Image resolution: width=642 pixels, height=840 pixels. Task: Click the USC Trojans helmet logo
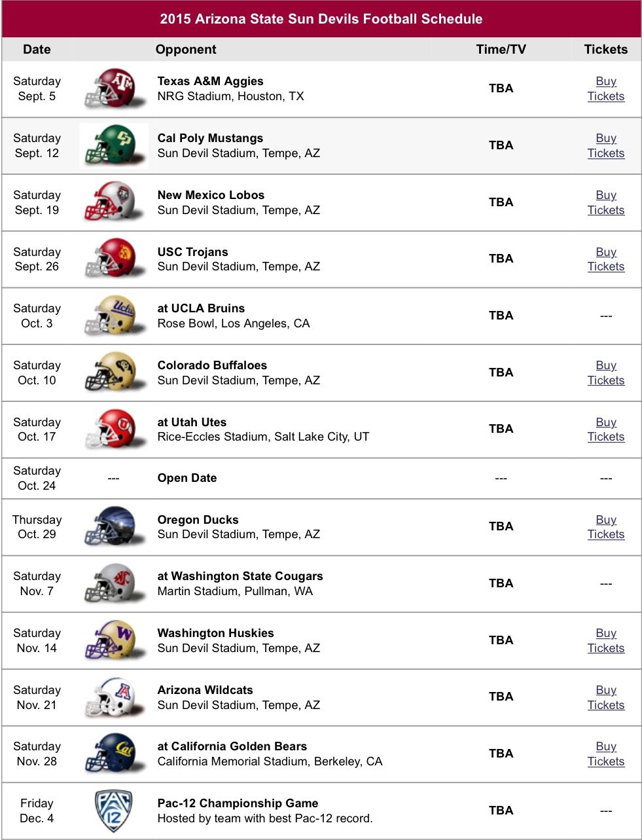115,259
